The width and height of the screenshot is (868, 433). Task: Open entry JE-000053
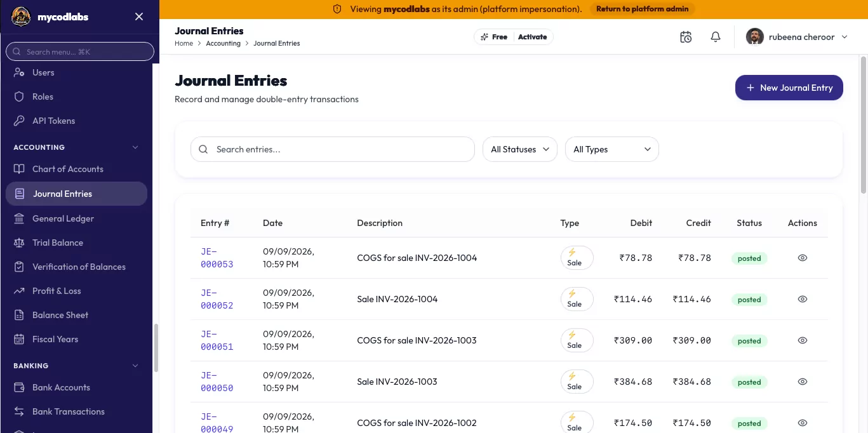pos(217,258)
